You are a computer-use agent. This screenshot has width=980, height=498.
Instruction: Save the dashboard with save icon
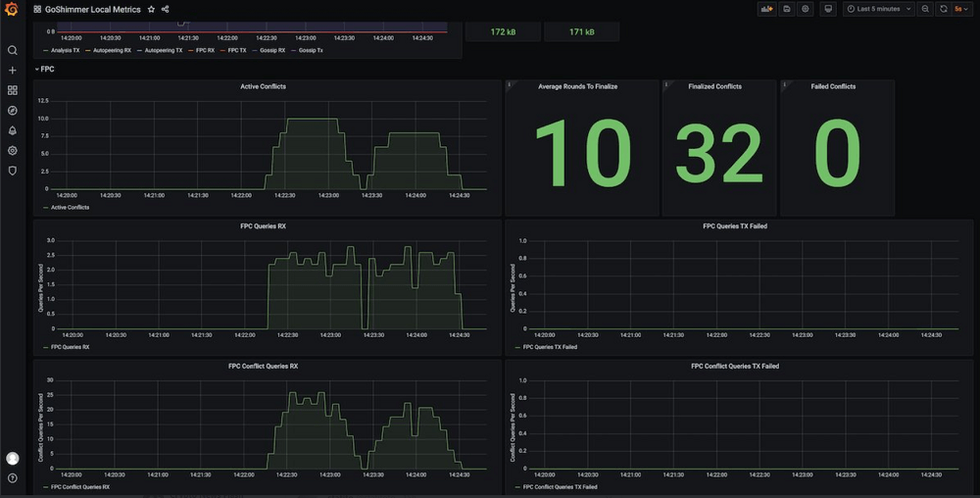pyautogui.click(x=787, y=9)
